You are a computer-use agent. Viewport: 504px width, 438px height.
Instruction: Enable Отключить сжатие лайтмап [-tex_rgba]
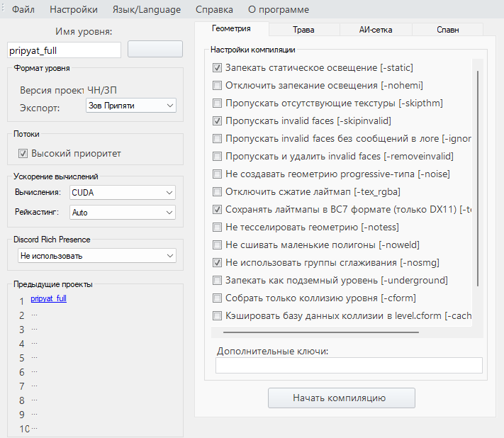point(218,192)
